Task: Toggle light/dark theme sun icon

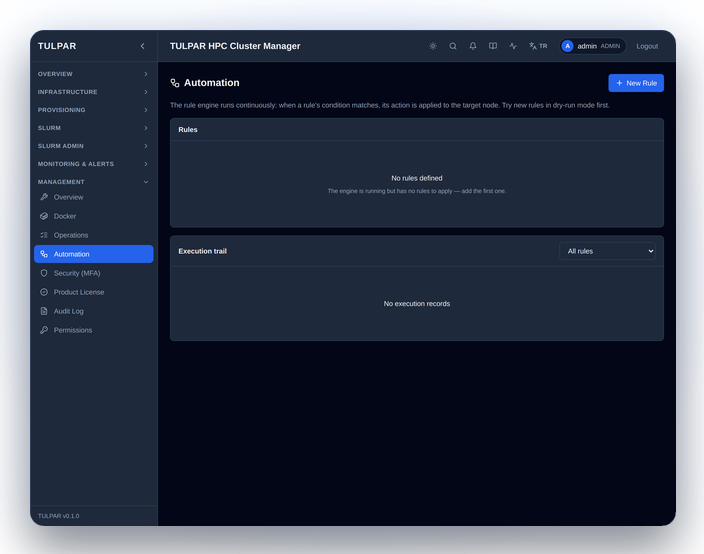Action: (433, 46)
